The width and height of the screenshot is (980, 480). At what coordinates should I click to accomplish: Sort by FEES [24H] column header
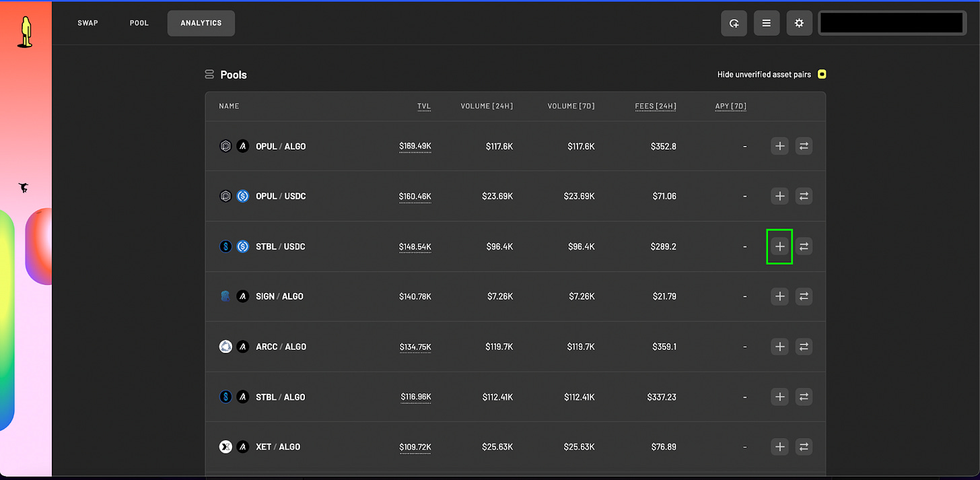pyautogui.click(x=656, y=106)
